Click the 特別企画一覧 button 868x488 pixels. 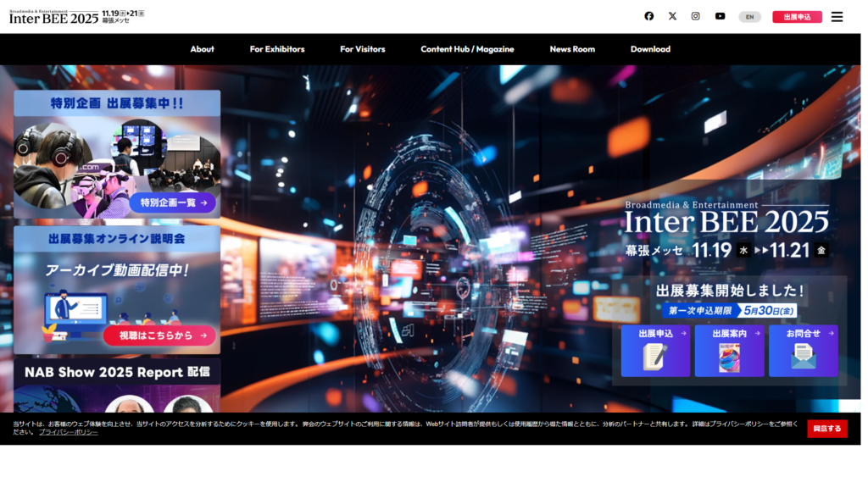173,202
